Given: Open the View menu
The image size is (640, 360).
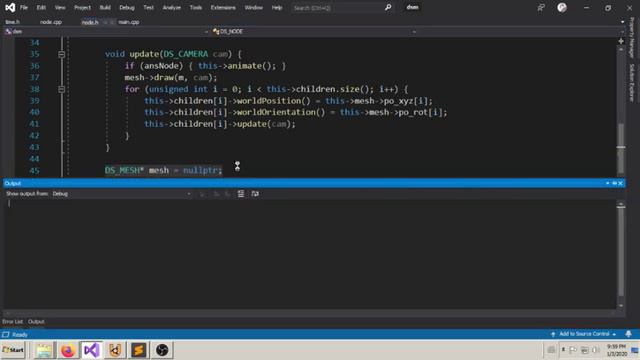Looking at the screenshot, I should point(60,7).
